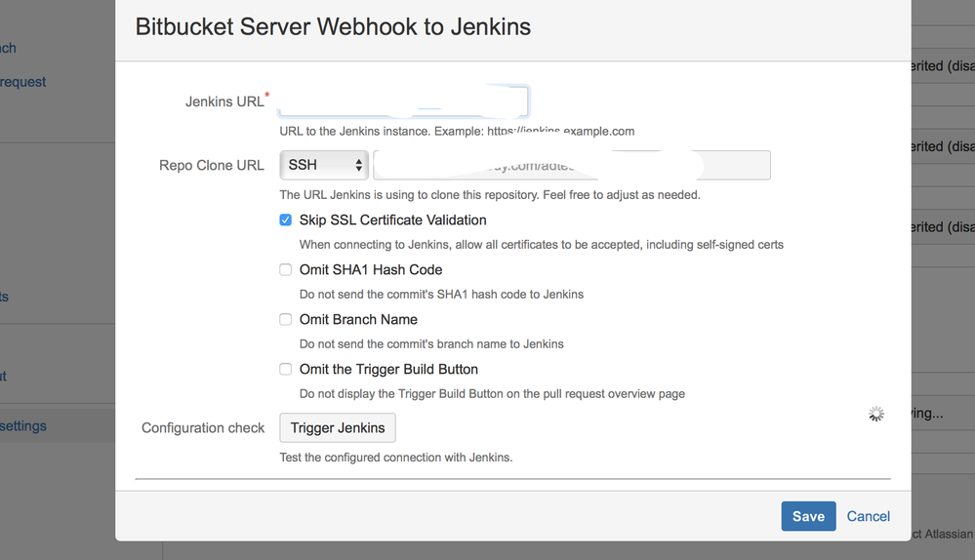Open the SSH protocol dropdown
The image size is (975, 560).
[324, 165]
